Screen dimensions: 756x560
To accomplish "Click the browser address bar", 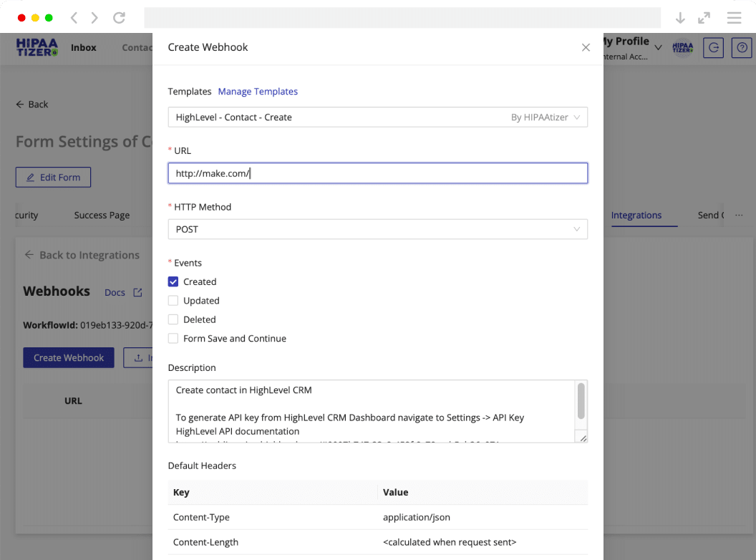I will click(402, 18).
